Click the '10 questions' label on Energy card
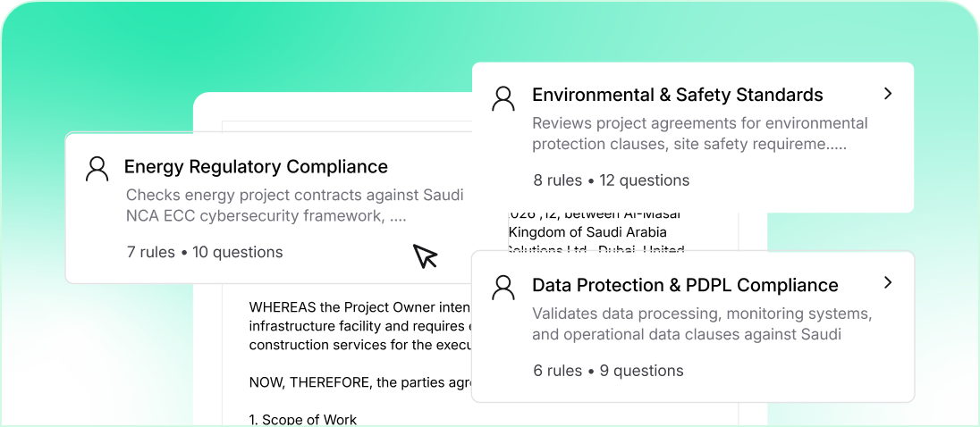This screenshot has height=427, width=980. click(237, 252)
